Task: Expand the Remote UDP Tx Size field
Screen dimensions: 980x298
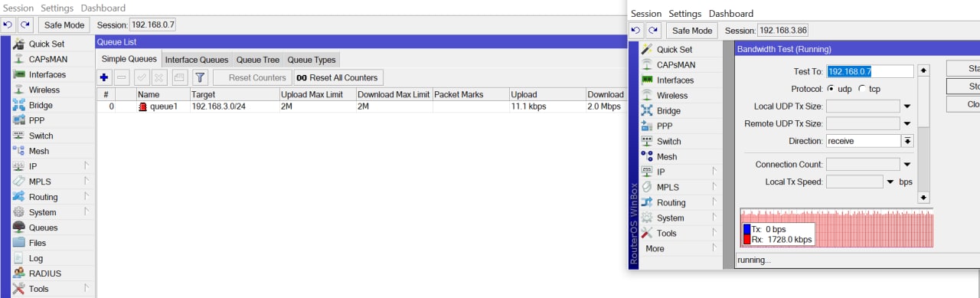Action: [x=906, y=124]
